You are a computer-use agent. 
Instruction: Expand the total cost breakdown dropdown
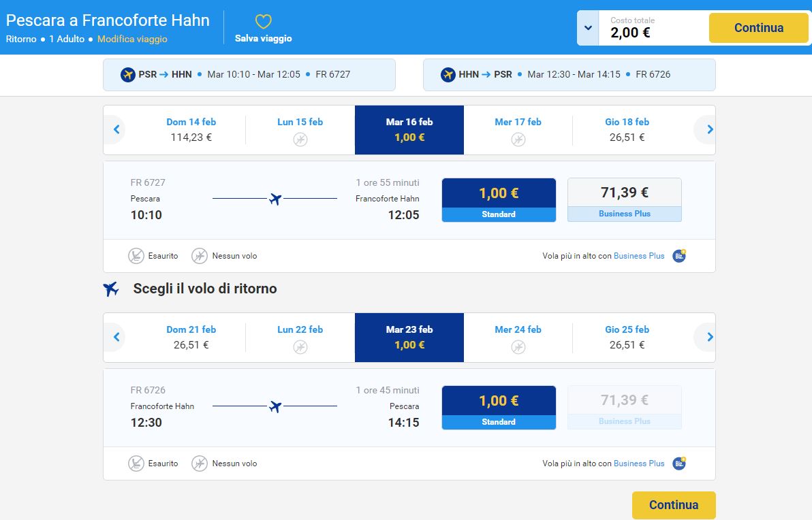click(x=588, y=29)
